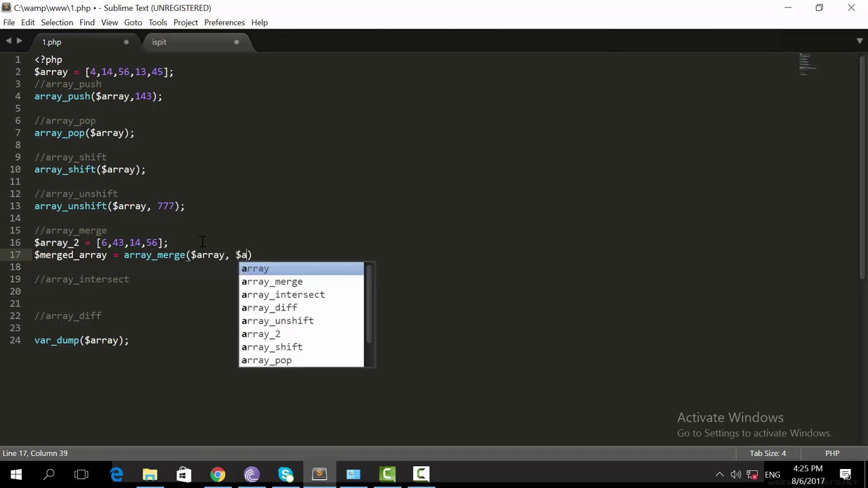Launch Microsoft Edge from the taskbar
The height and width of the screenshot is (488, 868).
[117, 474]
